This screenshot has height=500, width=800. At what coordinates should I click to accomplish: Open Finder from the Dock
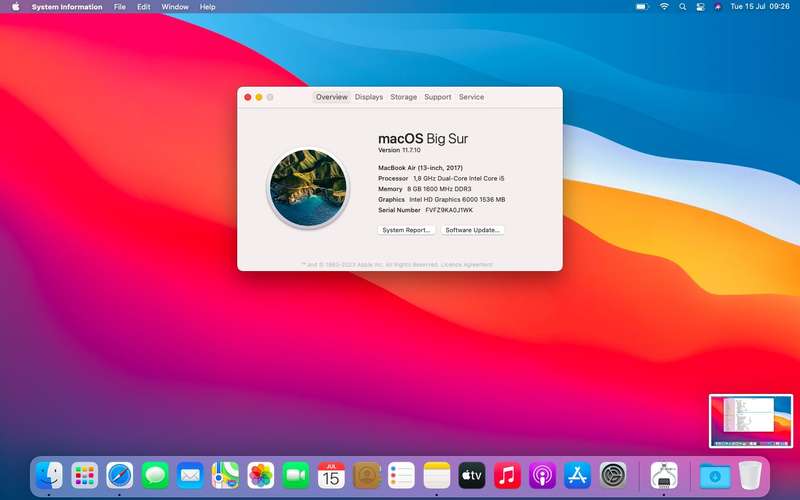coord(49,476)
